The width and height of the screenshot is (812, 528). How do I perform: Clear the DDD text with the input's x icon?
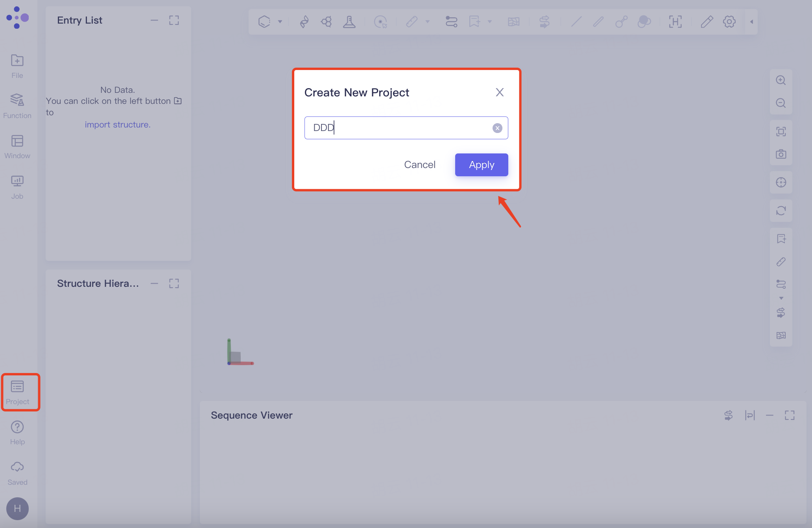click(497, 128)
